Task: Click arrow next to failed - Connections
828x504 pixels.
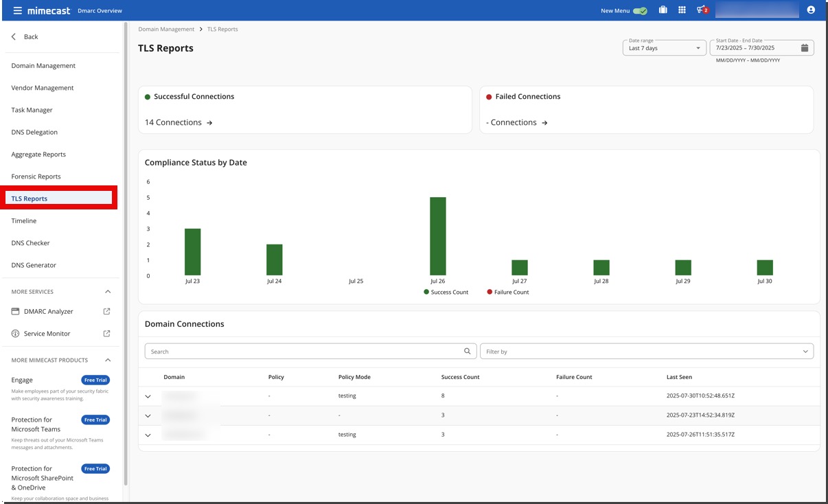Action: pos(544,123)
